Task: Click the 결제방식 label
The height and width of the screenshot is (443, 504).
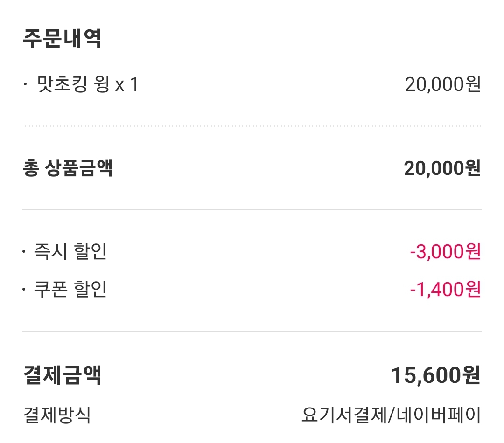Action: pos(56,415)
